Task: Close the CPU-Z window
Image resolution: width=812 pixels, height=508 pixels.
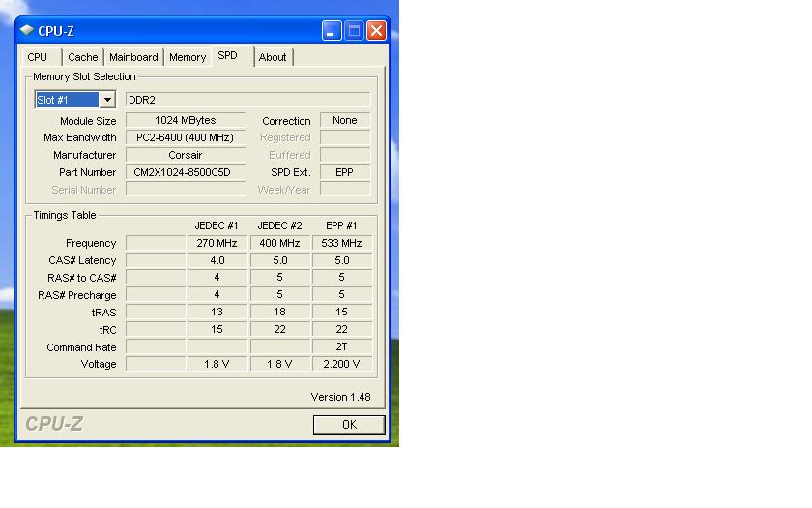Action: [376, 31]
